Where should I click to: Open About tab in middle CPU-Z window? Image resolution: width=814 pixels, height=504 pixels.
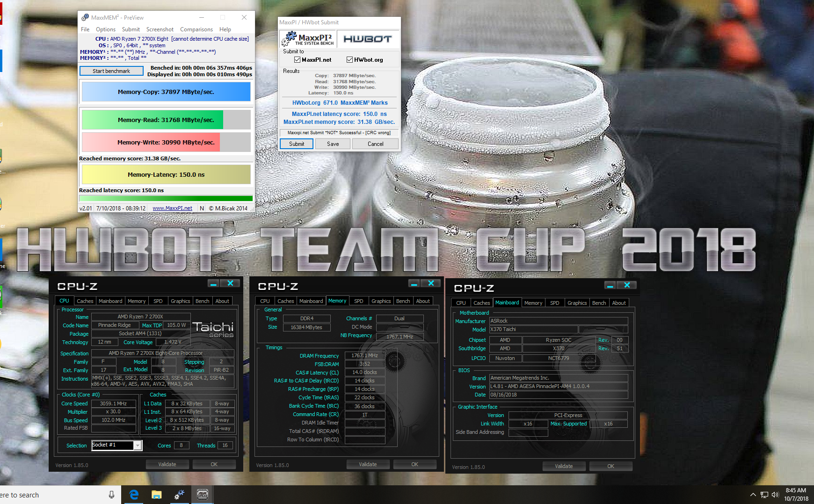[x=423, y=301]
